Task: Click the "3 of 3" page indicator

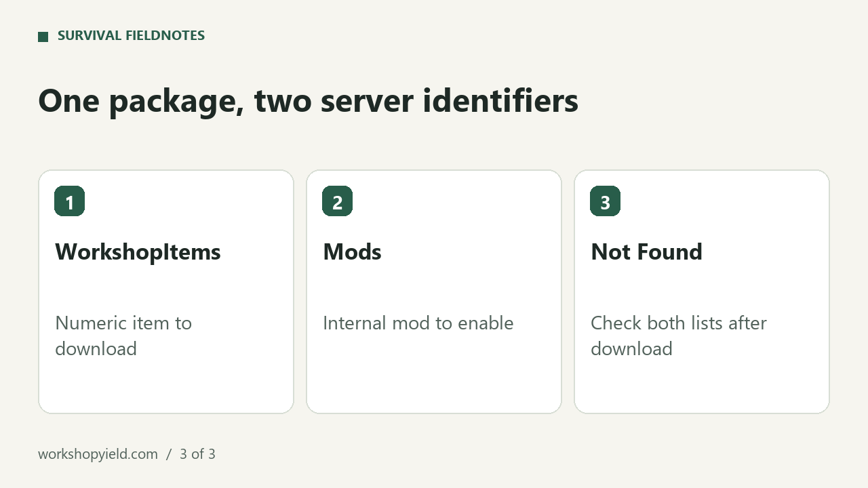Action: pos(197,454)
